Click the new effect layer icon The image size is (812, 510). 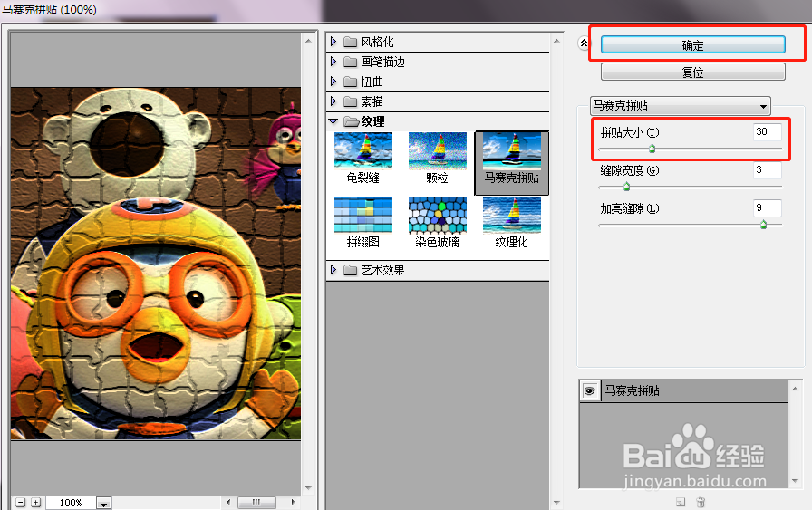coord(681,502)
